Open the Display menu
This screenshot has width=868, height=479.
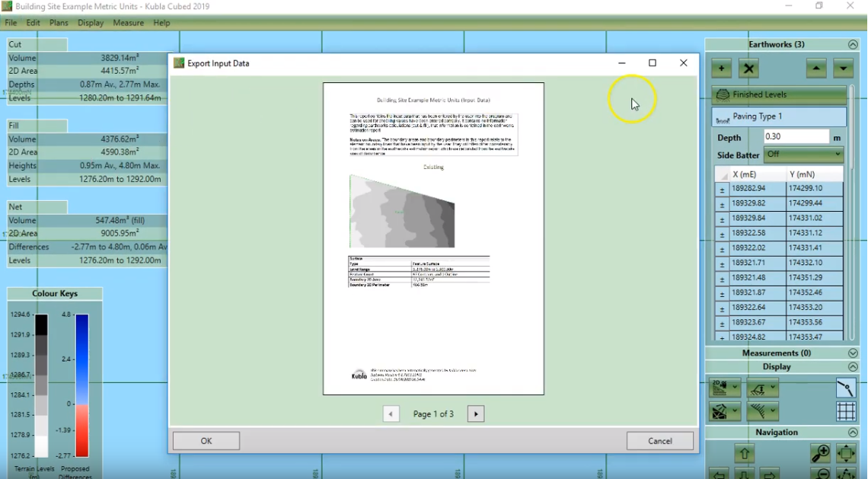coord(91,23)
